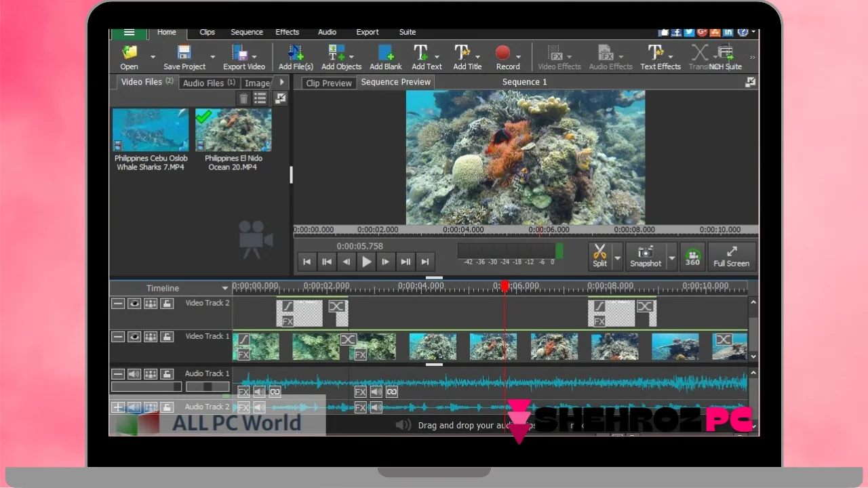This screenshot has height=488, width=868.
Task: Toggle group icon on Video Track 1
Action: click(x=151, y=337)
